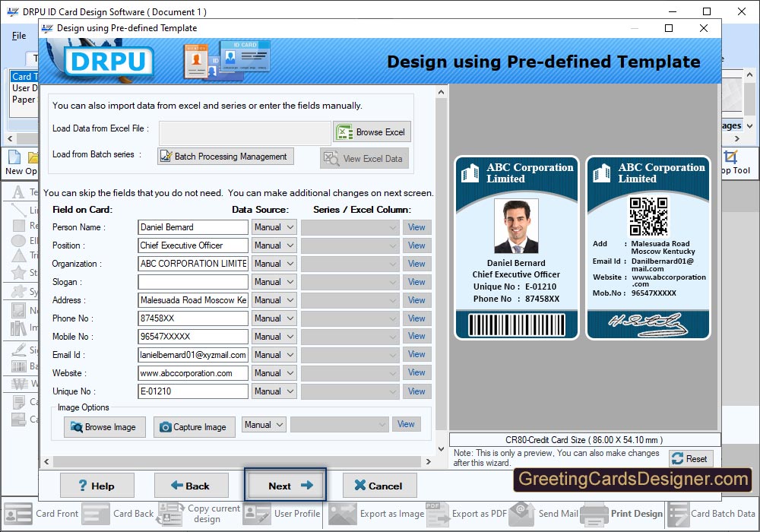Viewport: 760px width, 532px height.
Task: Click Send Mail in bottom bar
Action: pyautogui.click(x=543, y=514)
